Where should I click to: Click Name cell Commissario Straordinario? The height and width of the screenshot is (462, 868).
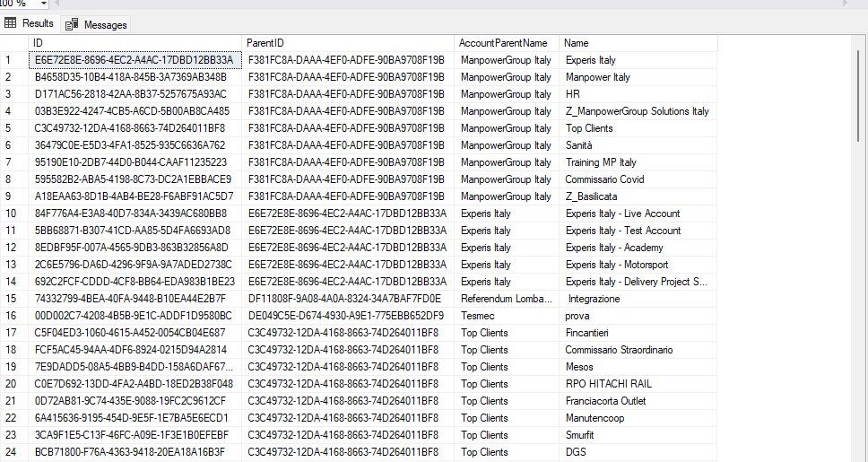point(638,350)
